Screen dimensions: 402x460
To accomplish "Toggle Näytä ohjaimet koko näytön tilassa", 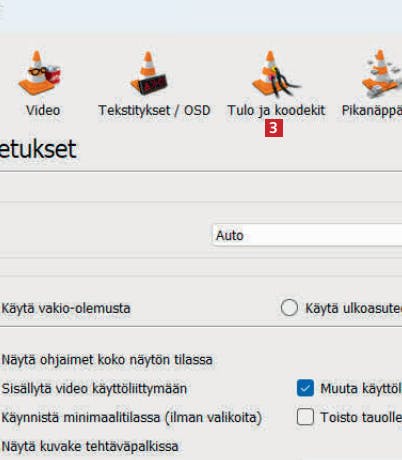I will 107,360.
